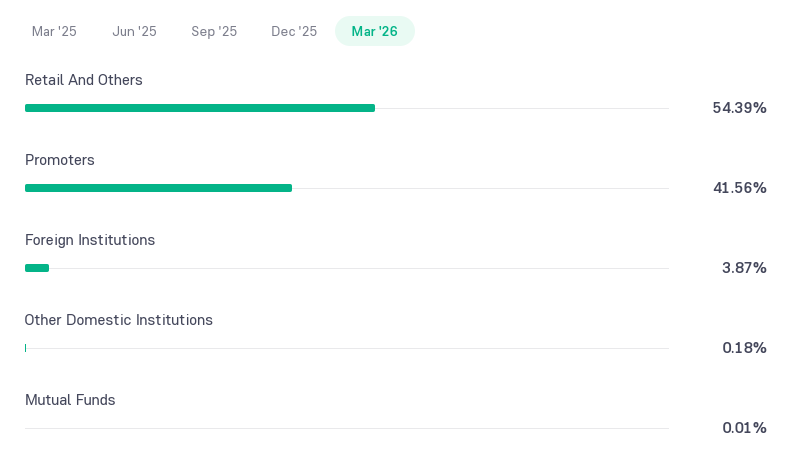Click the active Mar '26 tab
The height and width of the screenshot is (470, 796).
[x=375, y=31]
